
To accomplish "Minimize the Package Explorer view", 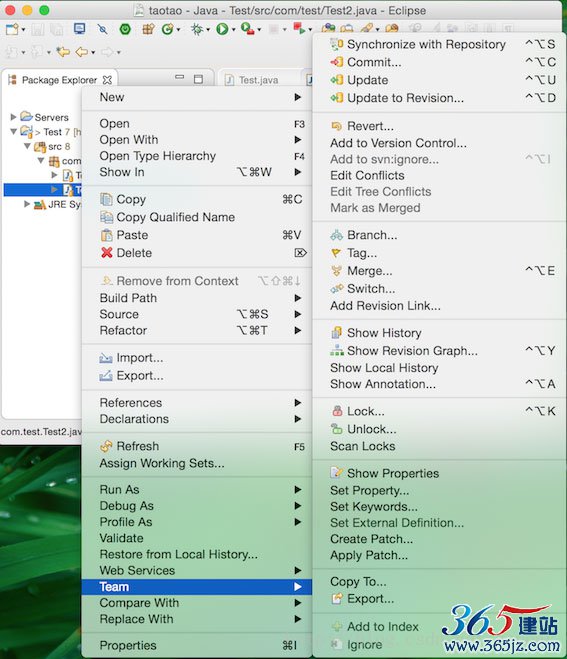I will click(x=180, y=77).
